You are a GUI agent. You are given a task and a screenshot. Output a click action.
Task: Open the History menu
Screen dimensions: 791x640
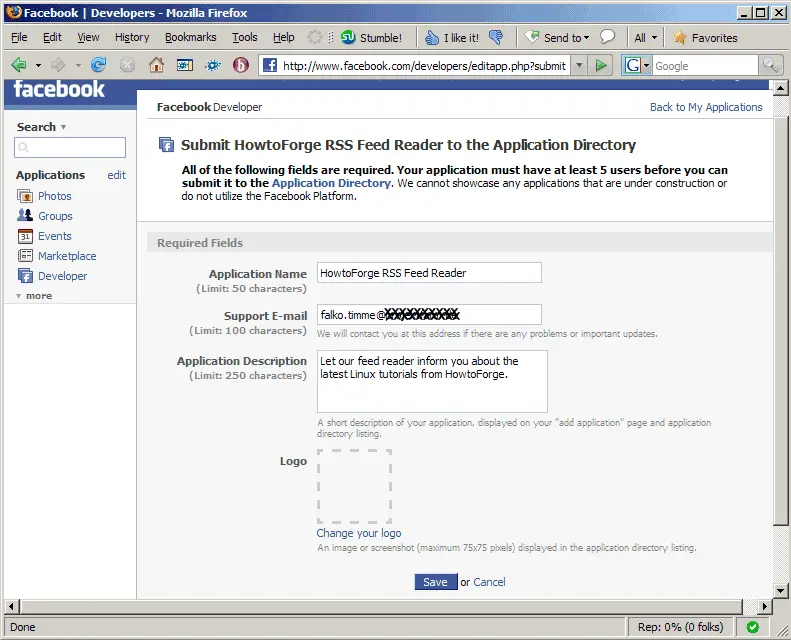pyautogui.click(x=132, y=37)
